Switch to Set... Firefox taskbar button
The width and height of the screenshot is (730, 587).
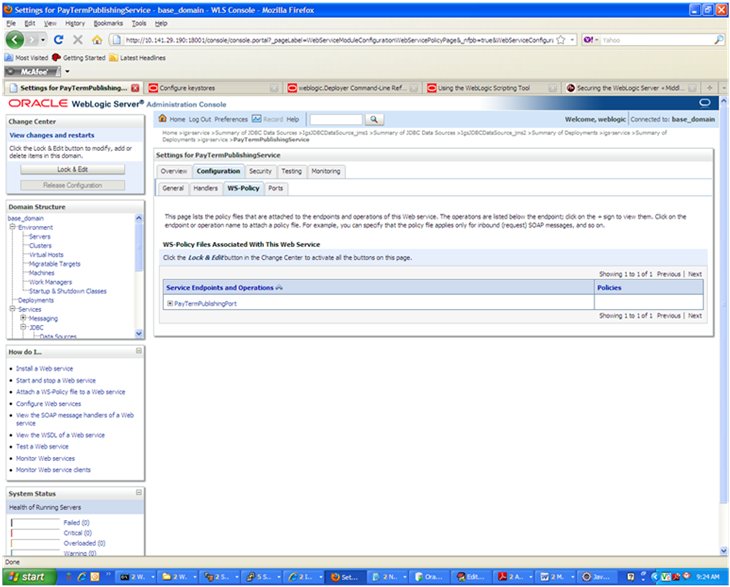(x=345, y=577)
